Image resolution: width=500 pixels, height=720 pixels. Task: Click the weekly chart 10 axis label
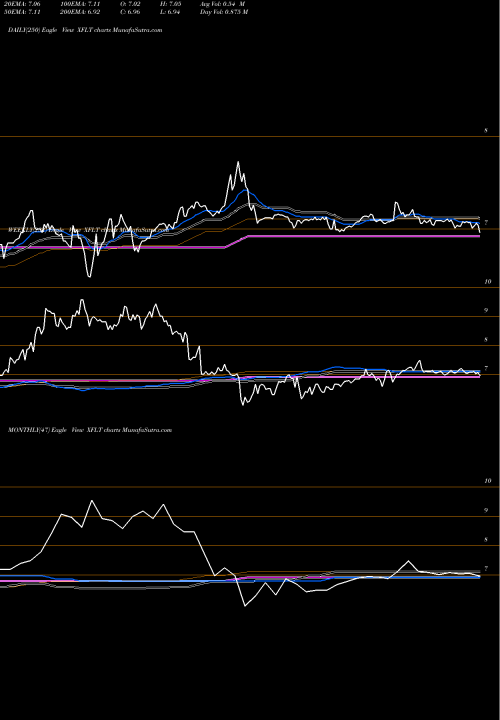pos(488,282)
